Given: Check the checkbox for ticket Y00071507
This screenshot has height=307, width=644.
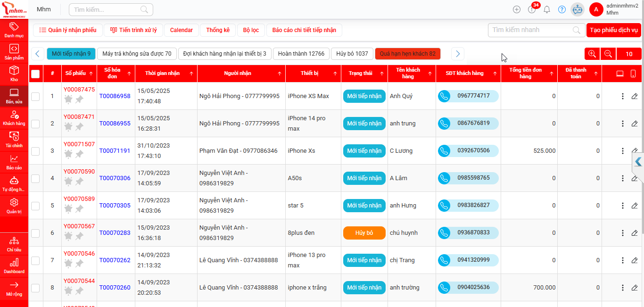Looking at the screenshot, I should [35, 151].
